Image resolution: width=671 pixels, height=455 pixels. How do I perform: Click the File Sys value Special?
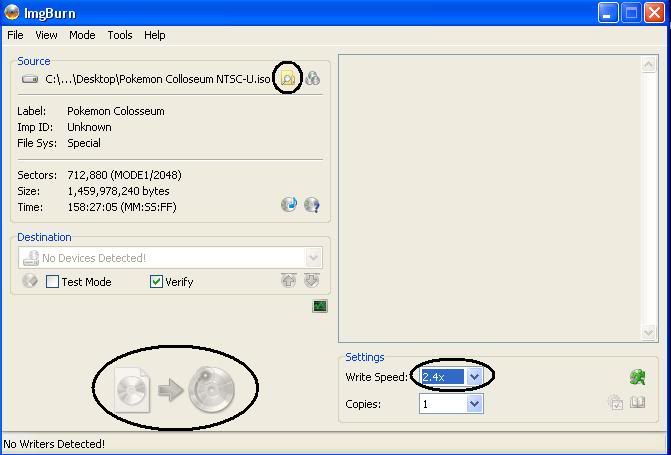84,143
